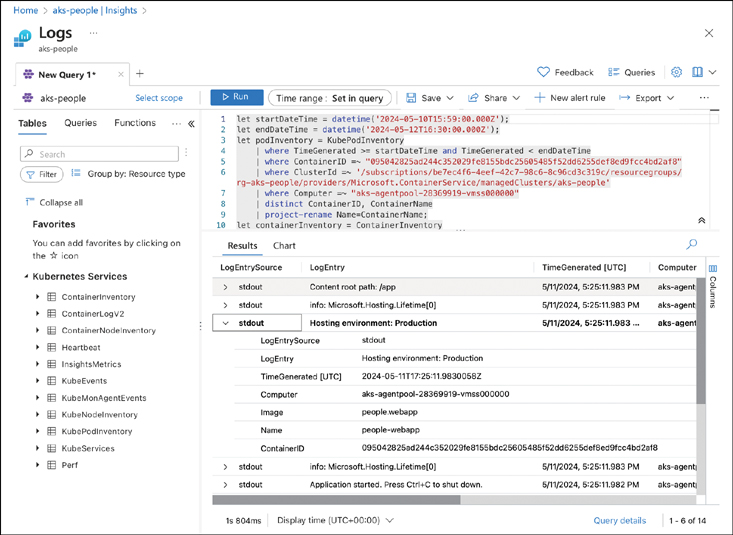733x535 pixels.
Task: Collapse the query editor chevron
Action: tap(701, 220)
